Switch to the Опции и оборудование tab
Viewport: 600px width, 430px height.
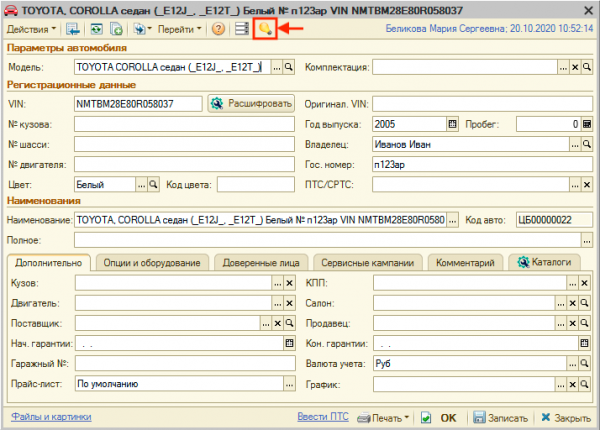point(152,263)
